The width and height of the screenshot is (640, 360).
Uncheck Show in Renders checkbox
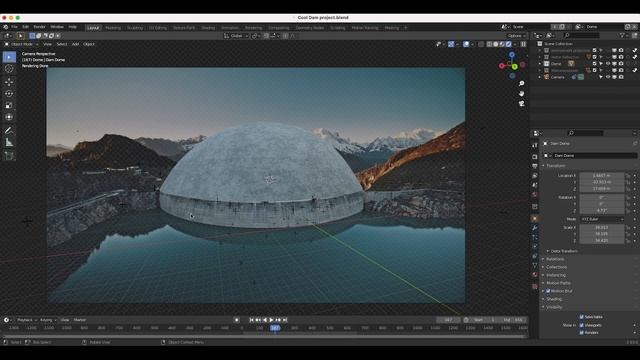coord(582,333)
